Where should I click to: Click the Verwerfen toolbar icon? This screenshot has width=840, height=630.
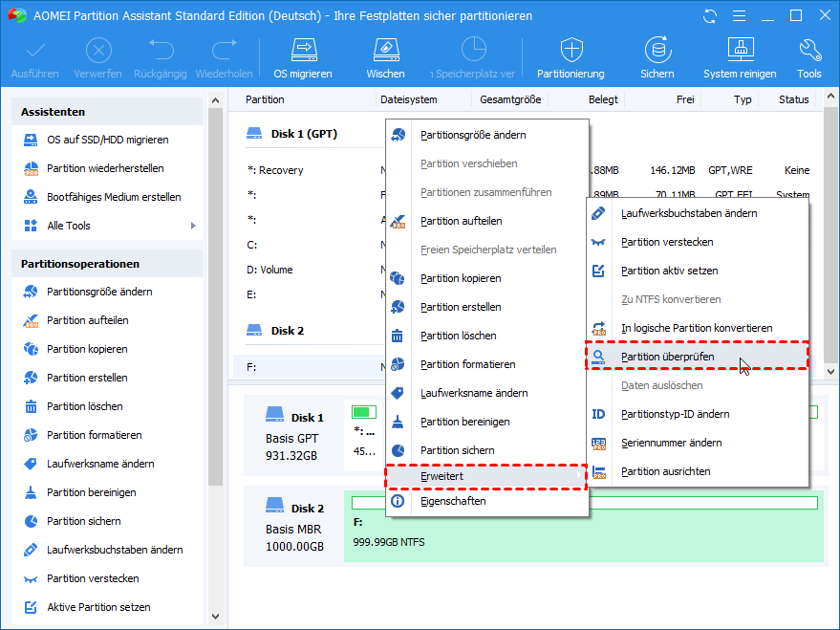tap(98, 51)
